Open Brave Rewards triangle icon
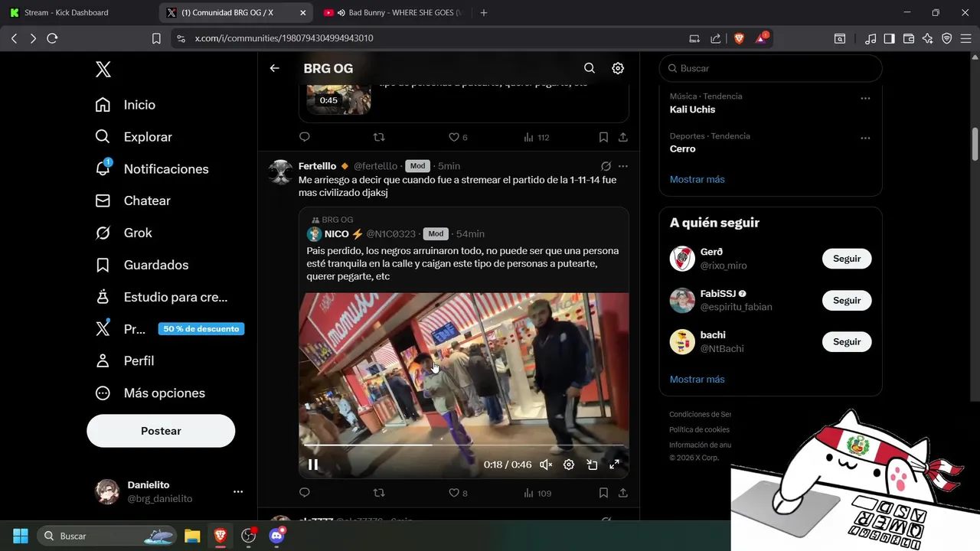Image resolution: width=980 pixels, height=551 pixels. tap(762, 38)
